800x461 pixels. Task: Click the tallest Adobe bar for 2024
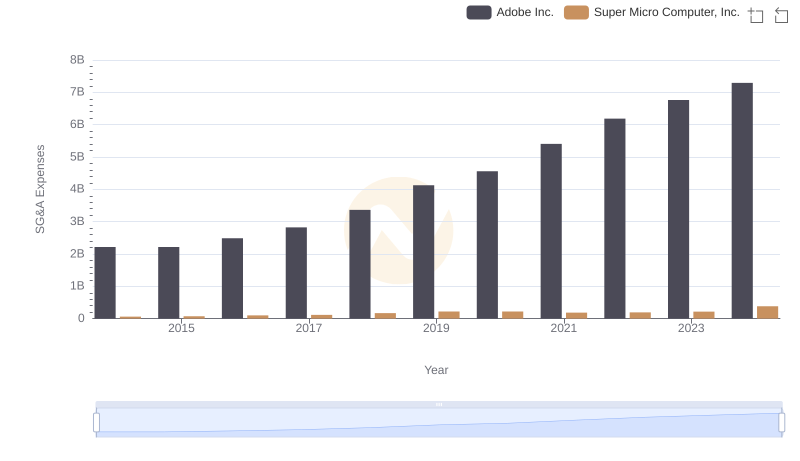pyautogui.click(x=742, y=200)
